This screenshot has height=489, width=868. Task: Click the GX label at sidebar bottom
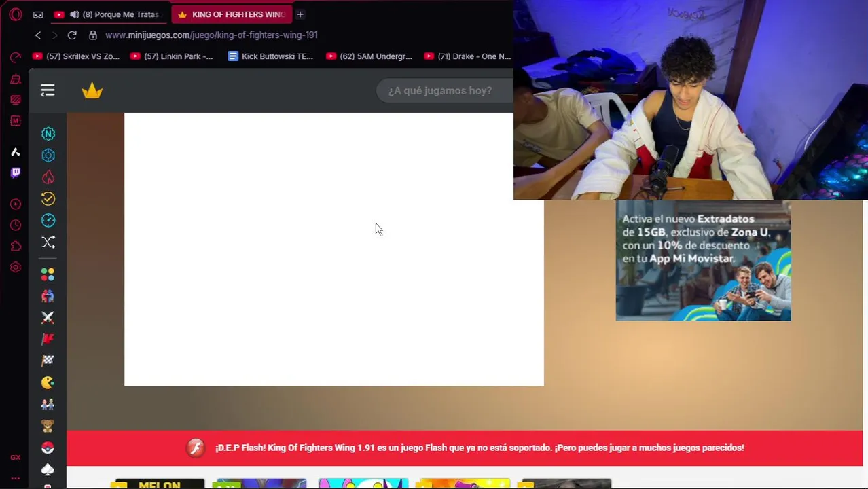(x=16, y=458)
